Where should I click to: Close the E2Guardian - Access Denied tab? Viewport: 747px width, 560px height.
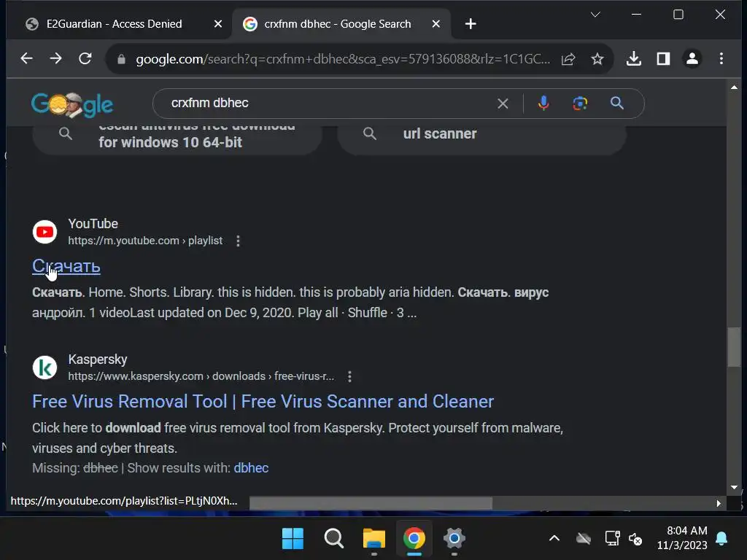pyautogui.click(x=218, y=24)
